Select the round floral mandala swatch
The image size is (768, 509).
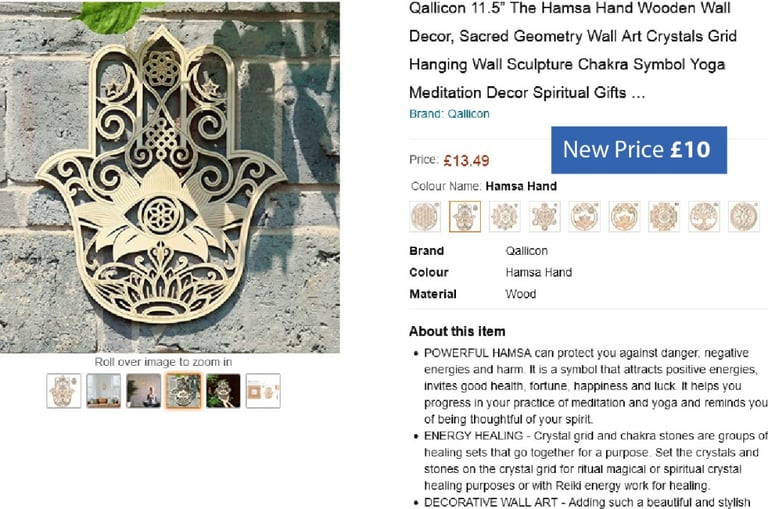click(x=504, y=216)
